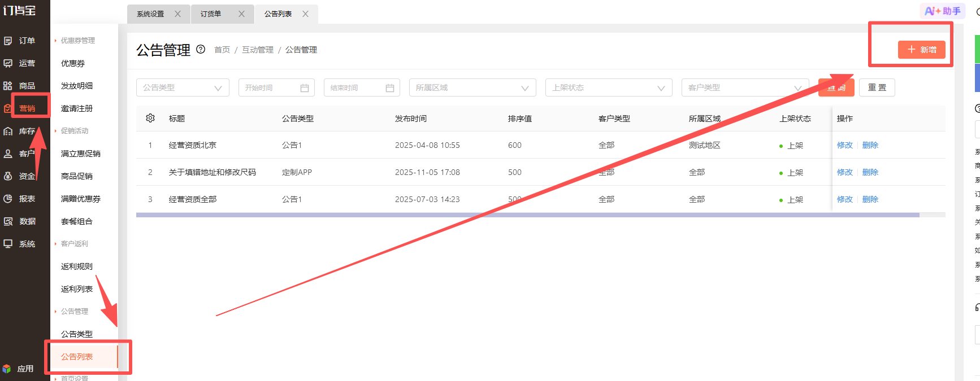Open the 报表 sidebar icon
The image size is (980, 381).
(x=8, y=199)
